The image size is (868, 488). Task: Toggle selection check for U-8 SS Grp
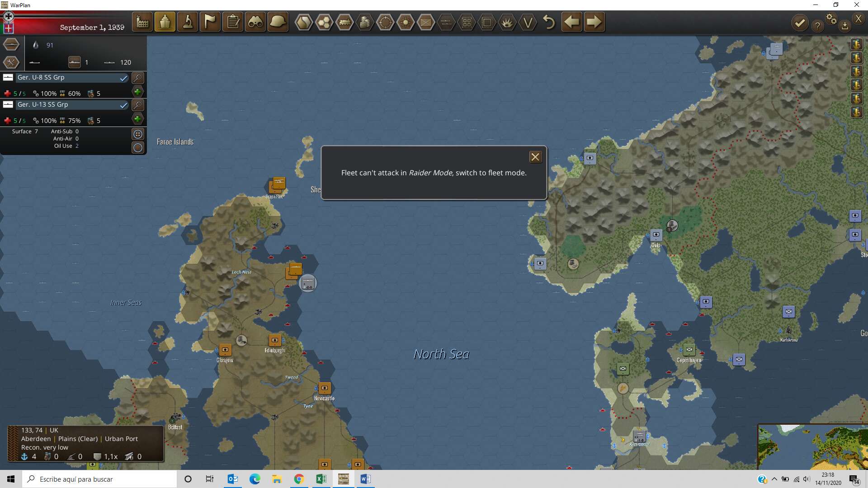pos(123,78)
